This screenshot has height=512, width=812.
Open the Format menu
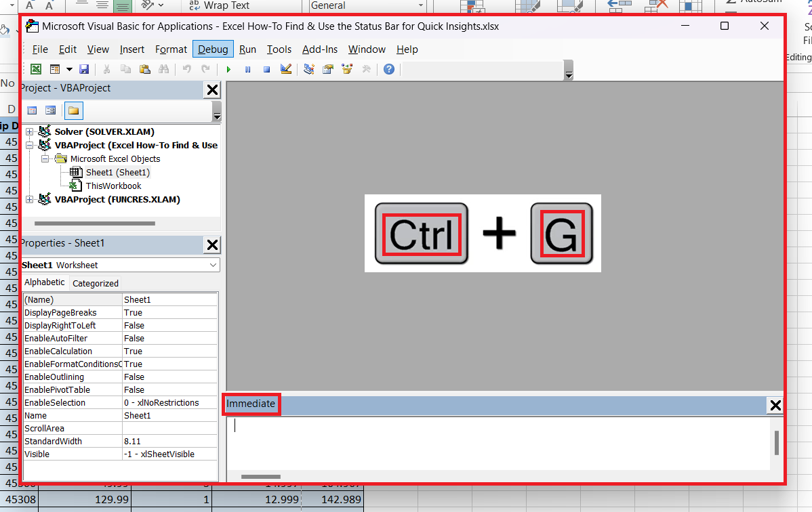pyautogui.click(x=171, y=49)
